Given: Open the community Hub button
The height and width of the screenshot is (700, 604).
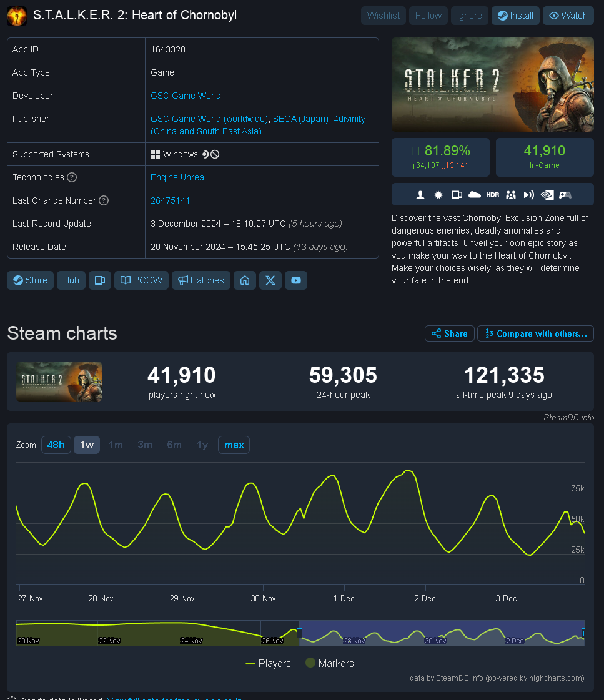Looking at the screenshot, I should 71,280.
